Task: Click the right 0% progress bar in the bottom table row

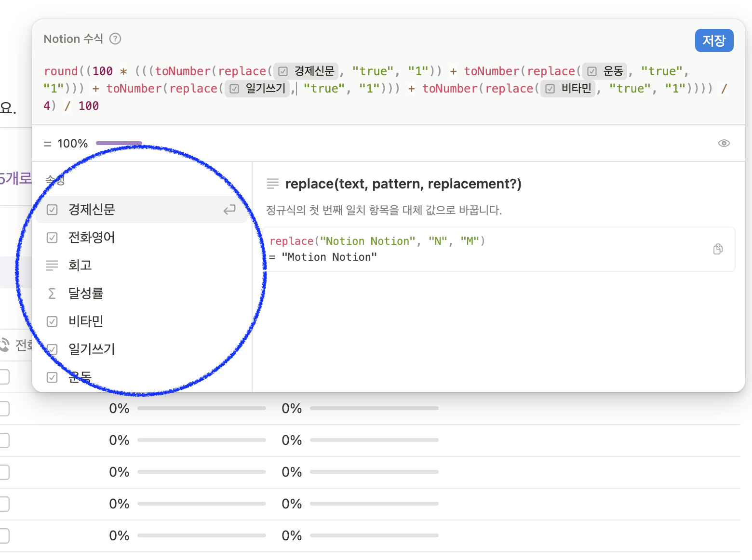Action: 374,535
